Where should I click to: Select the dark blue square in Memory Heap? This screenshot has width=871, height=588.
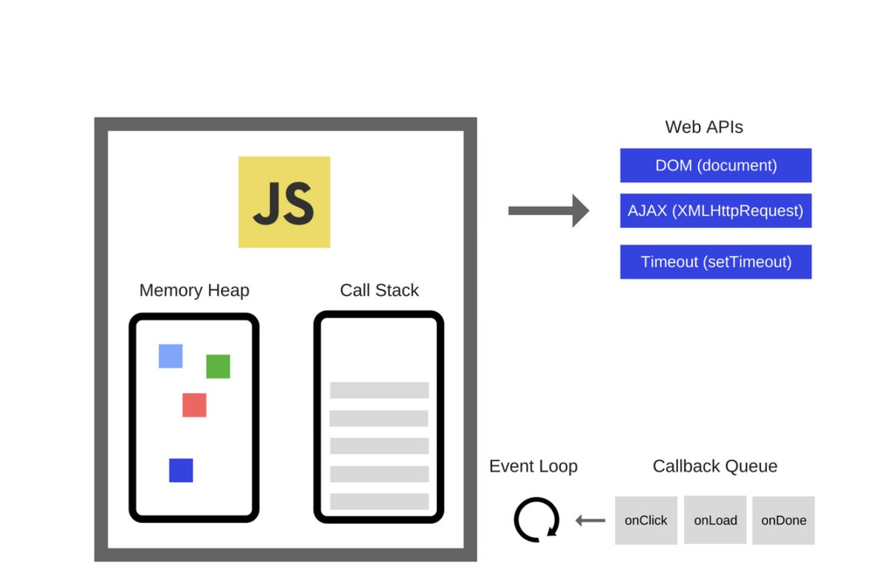[181, 470]
